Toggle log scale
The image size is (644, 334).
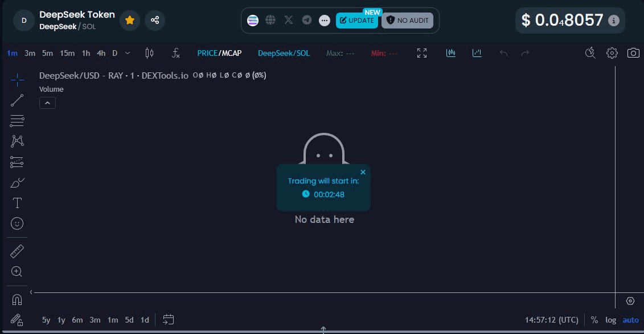tap(611, 320)
